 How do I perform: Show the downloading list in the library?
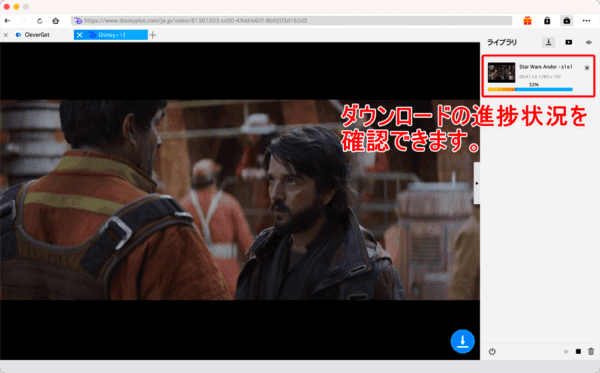point(548,42)
